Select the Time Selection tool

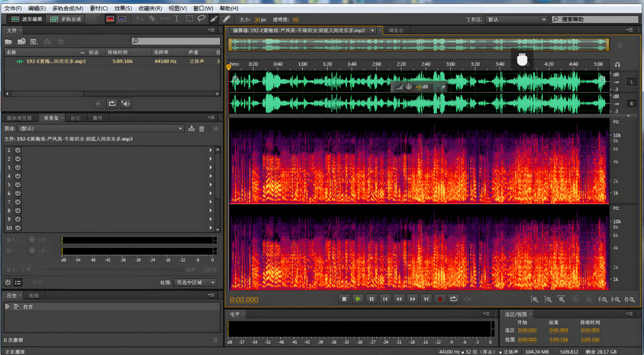coord(177,19)
